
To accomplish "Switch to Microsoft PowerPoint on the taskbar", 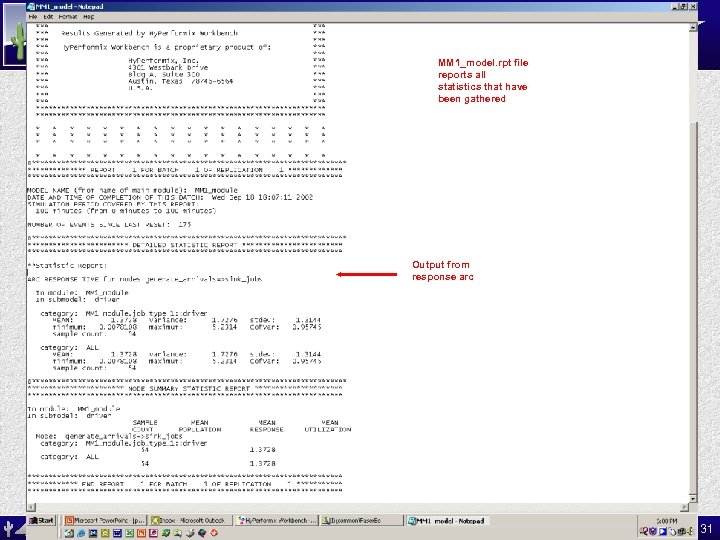I will (105, 520).
